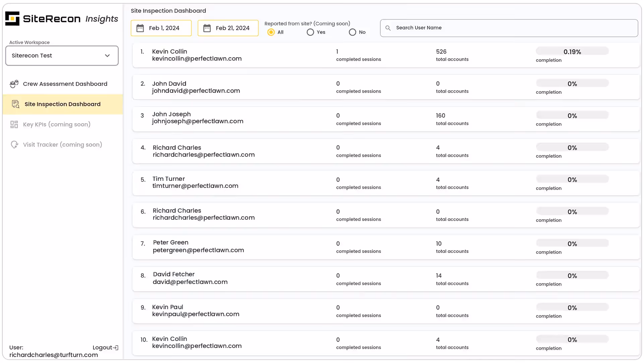Viewport: 644px width, 363px height.
Task: Click the logout arrow icon
Action: coord(116,348)
